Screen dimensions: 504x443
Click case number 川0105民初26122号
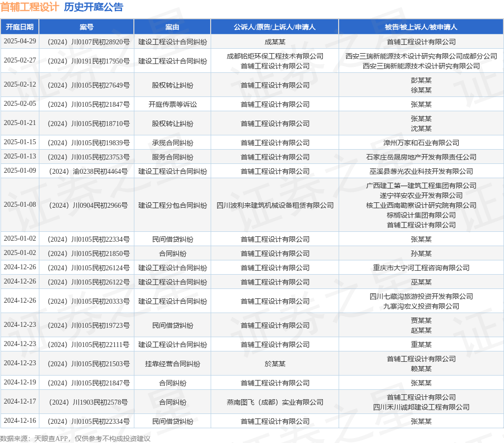pos(89,282)
